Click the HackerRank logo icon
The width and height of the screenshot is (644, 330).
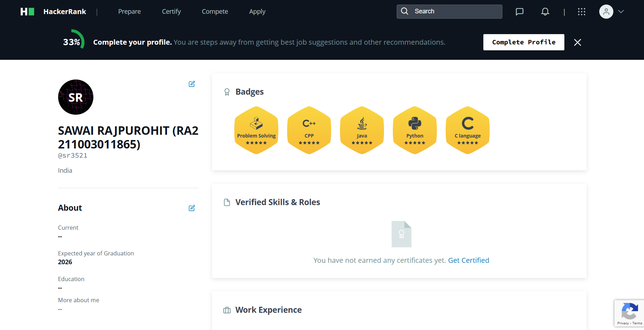[27, 12]
